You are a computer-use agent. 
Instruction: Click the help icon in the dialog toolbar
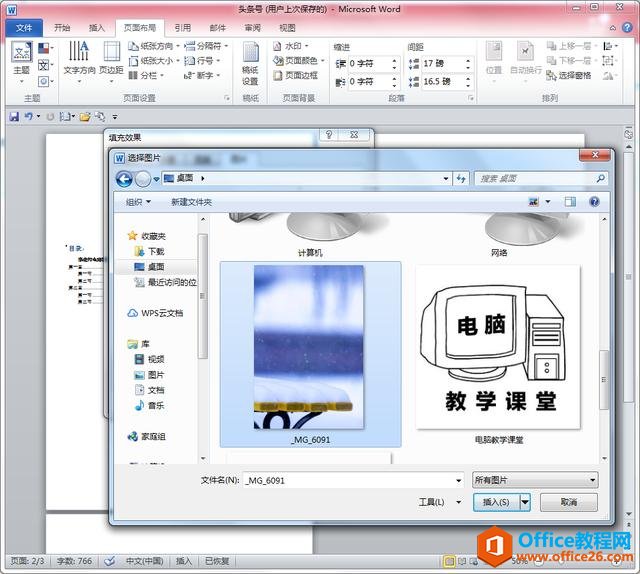coord(595,202)
